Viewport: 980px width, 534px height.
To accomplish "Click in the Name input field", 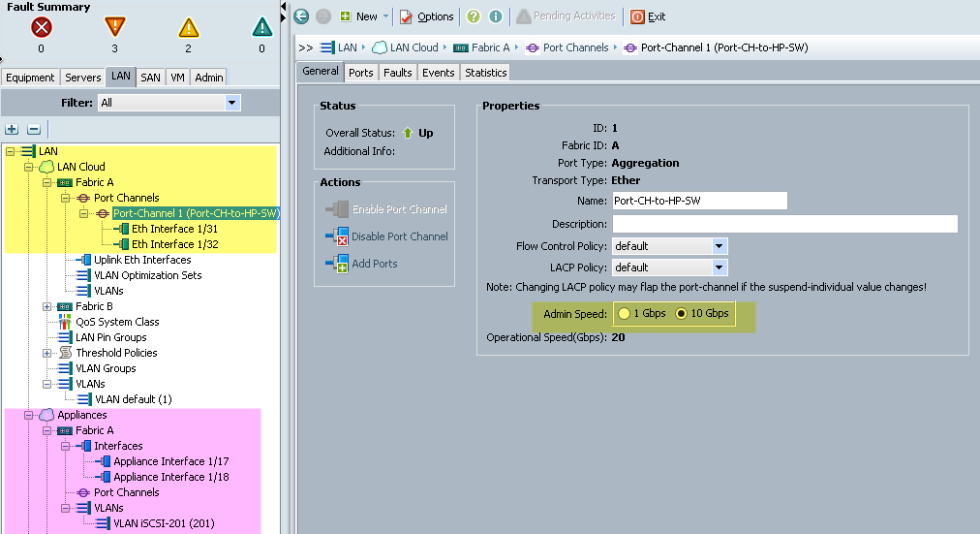I will pyautogui.click(x=699, y=201).
